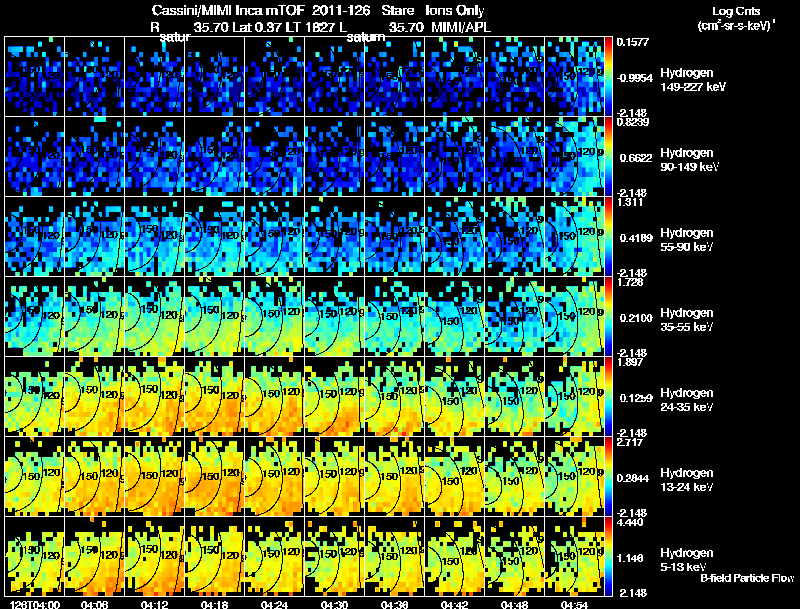Click the '126T04:00' time axis label
800x609 pixels.
(35, 604)
